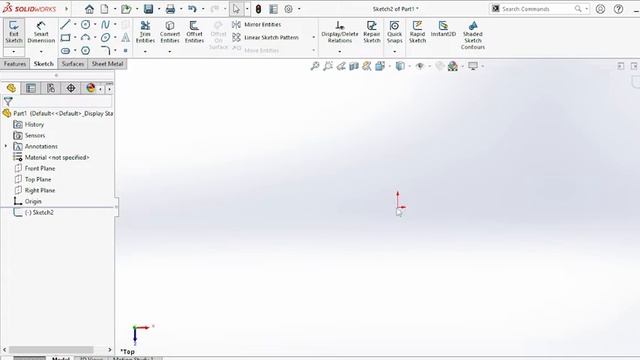Screen dimensions: 640x360
Task: Switch to the Sketch tab
Action: [x=44, y=64]
